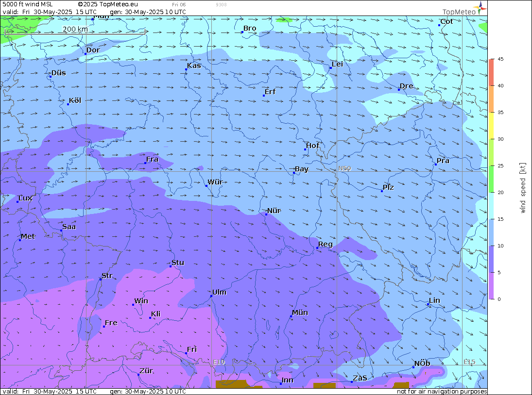Click the E10 longitude grid label
This screenshot has height=395, width=532.
tap(219, 362)
